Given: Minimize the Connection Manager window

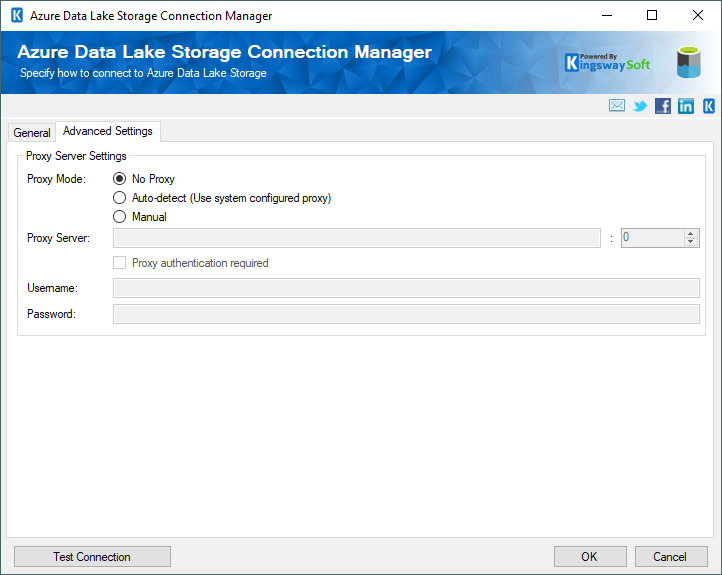Looking at the screenshot, I should (x=607, y=15).
